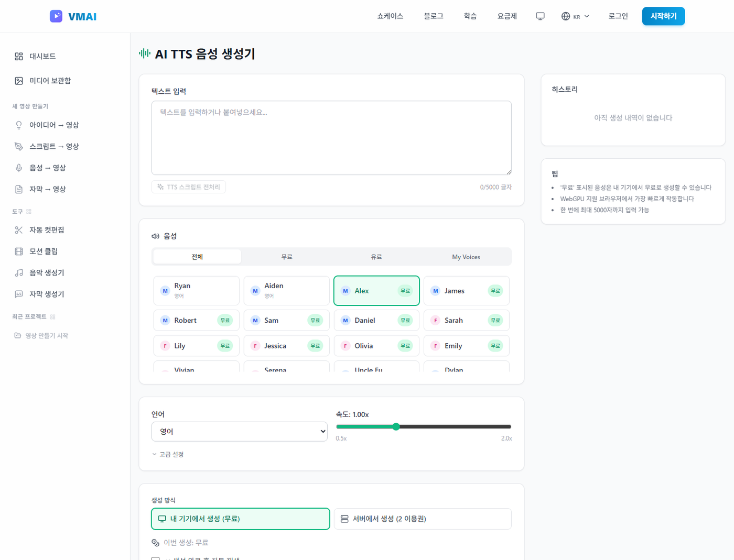Click the 시작하기 button
The image size is (734, 560).
point(663,16)
